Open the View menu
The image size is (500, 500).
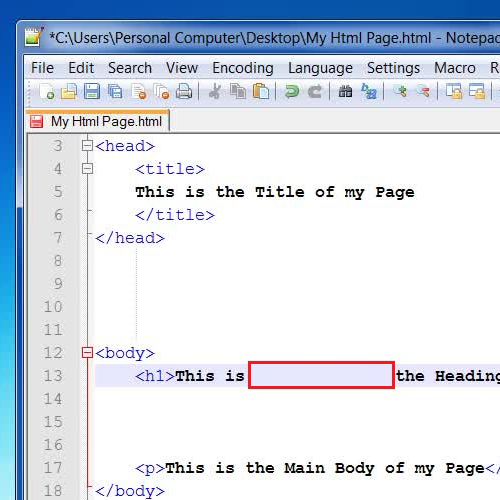click(x=182, y=68)
